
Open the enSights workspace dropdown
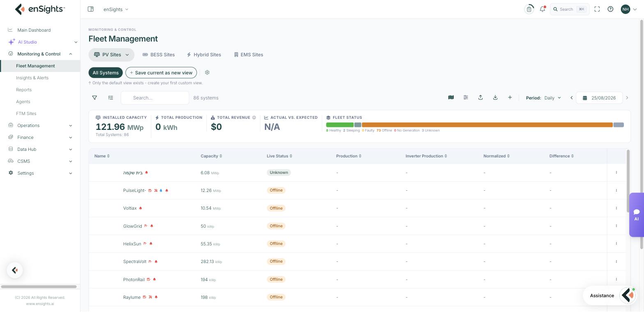click(116, 9)
